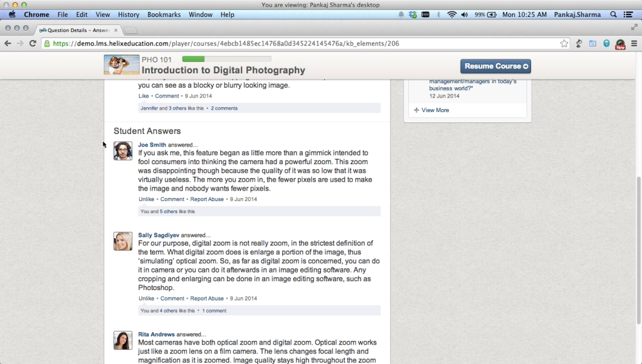Click the green padlock site security icon
The width and height of the screenshot is (642, 364).
click(x=47, y=43)
